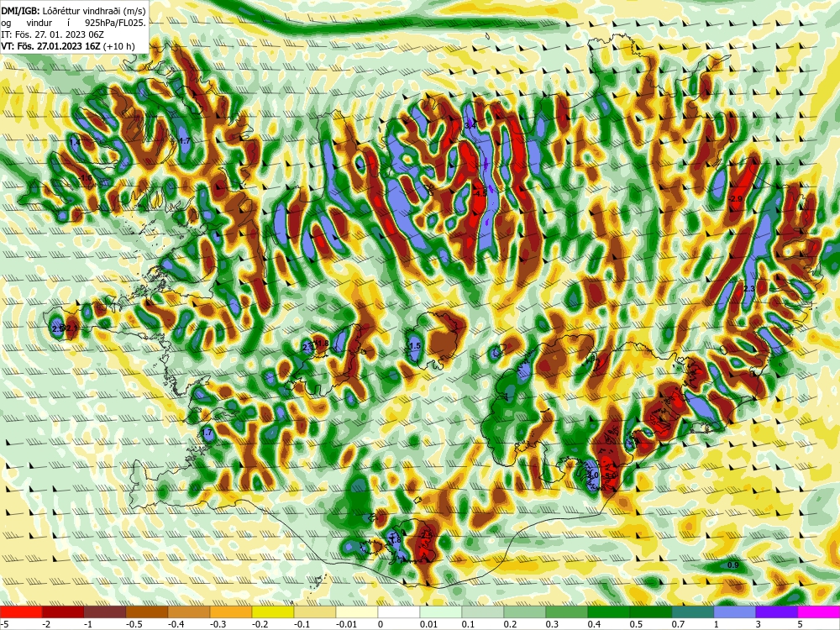The height and width of the screenshot is (630, 840).
Task: Click the "IT: Fös. 27. 01. 2023 06Z" line
Action: [x=52, y=34]
